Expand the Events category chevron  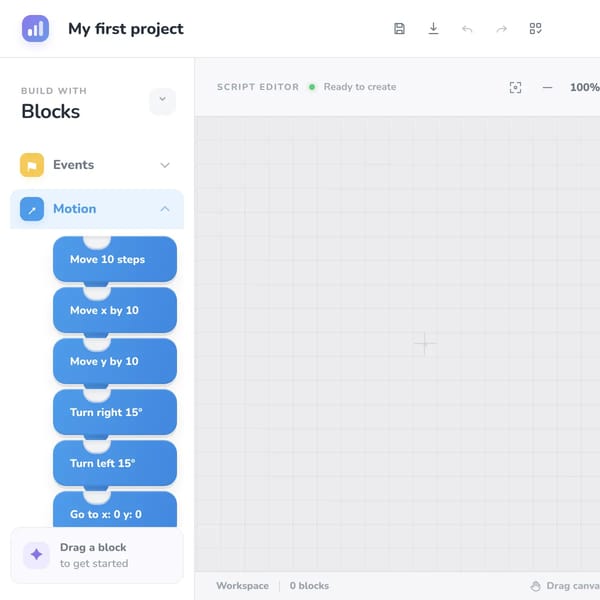(x=165, y=165)
